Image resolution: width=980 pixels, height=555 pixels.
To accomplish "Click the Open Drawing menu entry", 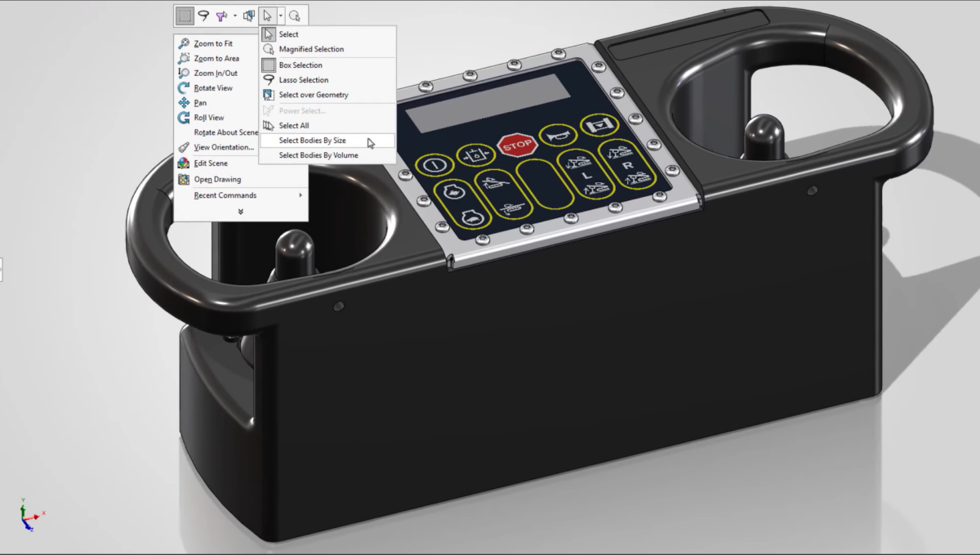I will pyautogui.click(x=217, y=179).
